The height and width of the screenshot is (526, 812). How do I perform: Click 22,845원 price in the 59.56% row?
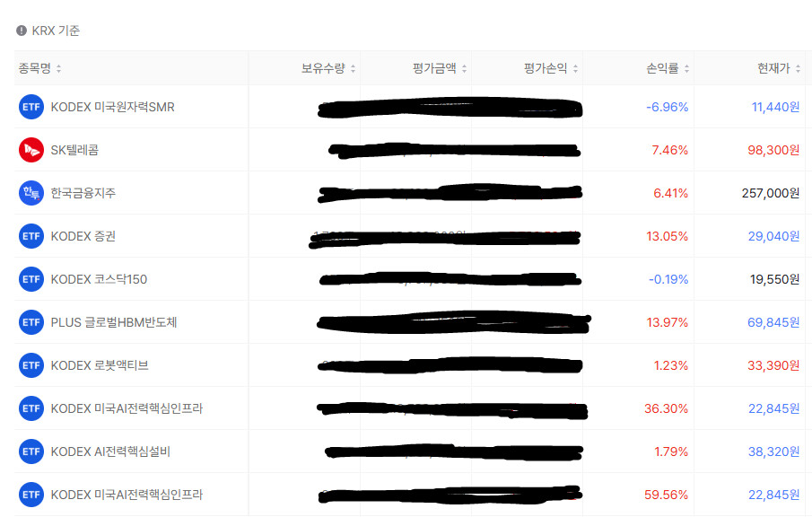773,495
